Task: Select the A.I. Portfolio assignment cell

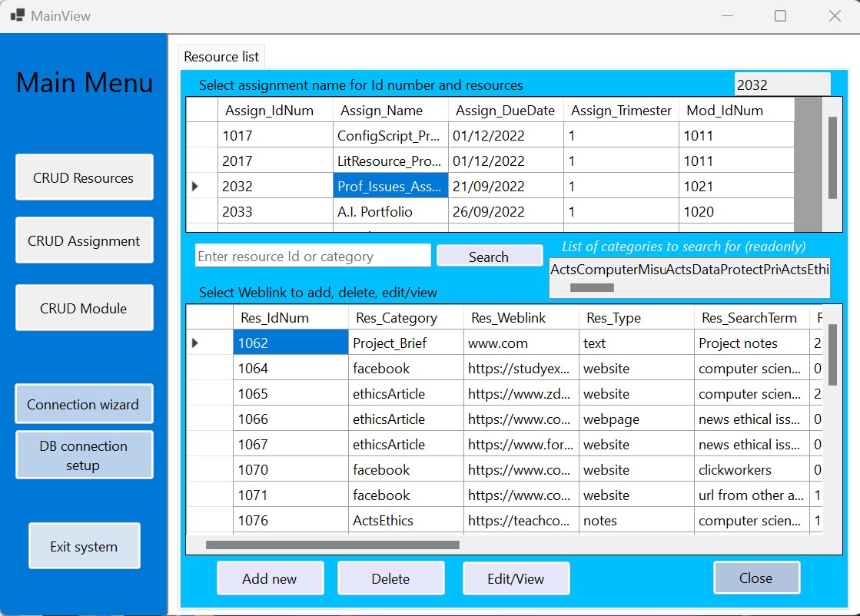Action: (390, 212)
